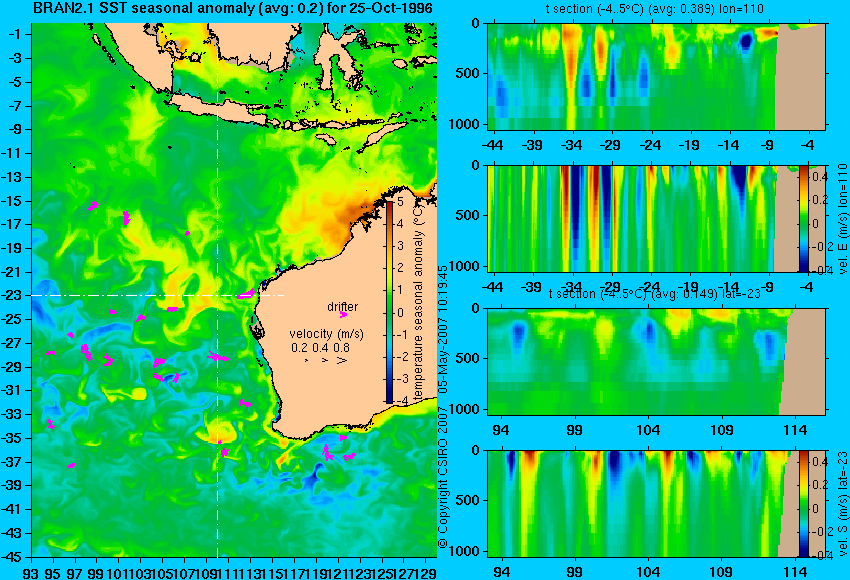Click the vel. S (m/s) color bar

[x=803, y=504]
